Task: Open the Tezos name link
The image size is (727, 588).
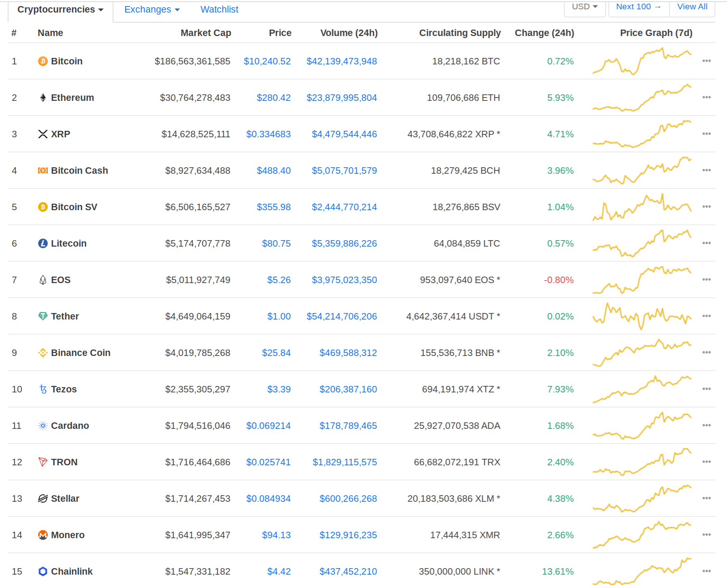Action: [64, 389]
